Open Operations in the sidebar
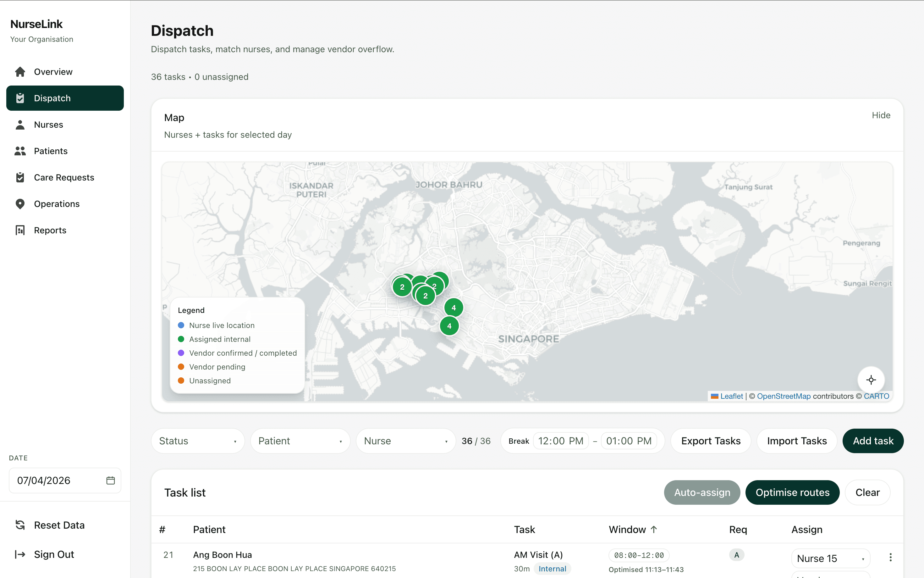The image size is (924, 578). point(65,204)
